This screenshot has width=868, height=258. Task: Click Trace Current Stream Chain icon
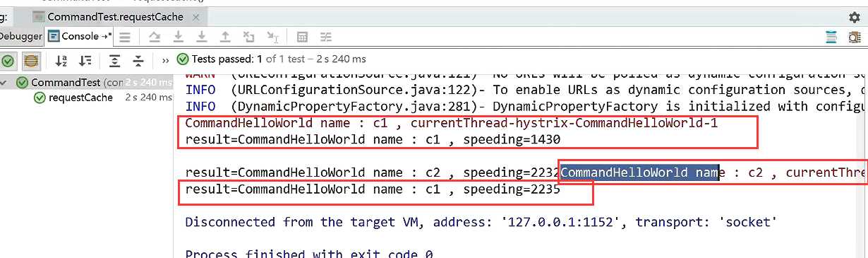click(325, 37)
